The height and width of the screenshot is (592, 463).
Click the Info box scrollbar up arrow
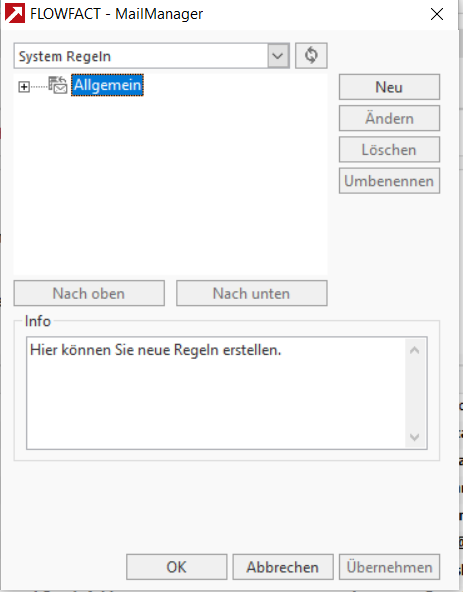click(x=415, y=350)
